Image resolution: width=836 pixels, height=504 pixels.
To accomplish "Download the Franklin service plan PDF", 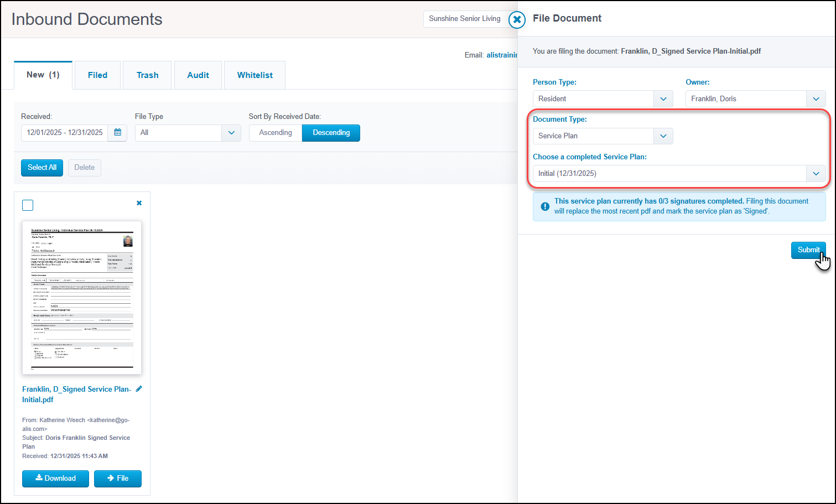I will tap(55, 479).
